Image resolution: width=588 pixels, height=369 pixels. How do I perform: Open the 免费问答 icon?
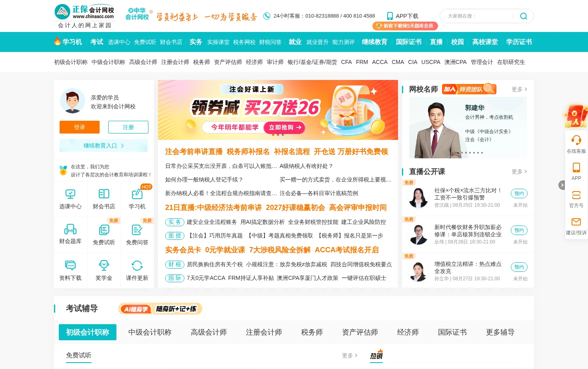coord(137,230)
